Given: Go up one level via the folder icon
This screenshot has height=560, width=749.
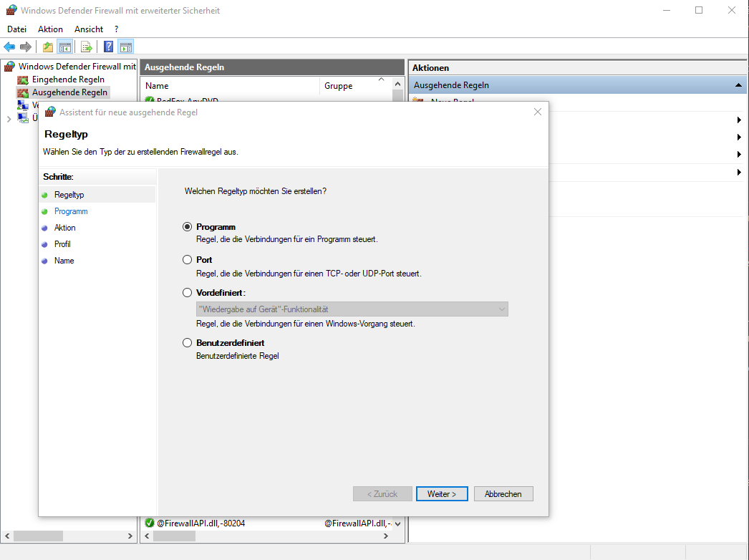Looking at the screenshot, I should click(x=48, y=47).
